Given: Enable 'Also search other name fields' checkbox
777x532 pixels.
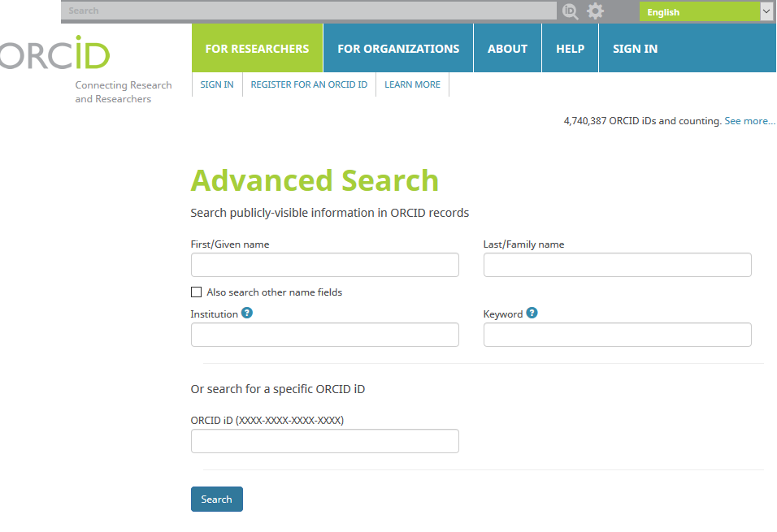Looking at the screenshot, I should pos(196,292).
